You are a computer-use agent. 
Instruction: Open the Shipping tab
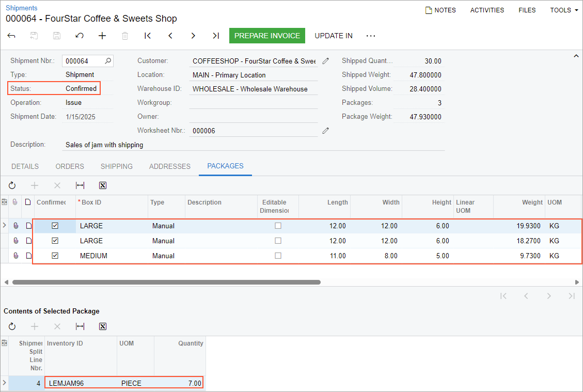click(x=116, y=166)
